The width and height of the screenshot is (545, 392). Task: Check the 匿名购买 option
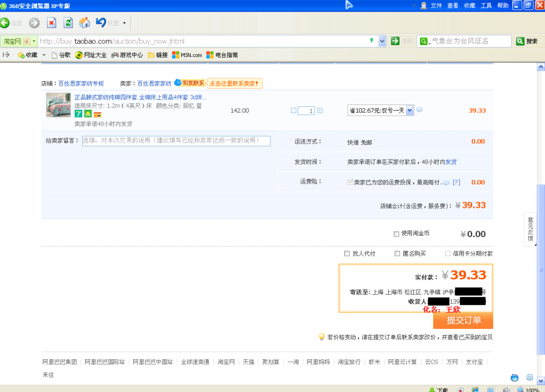pos(397,254)
